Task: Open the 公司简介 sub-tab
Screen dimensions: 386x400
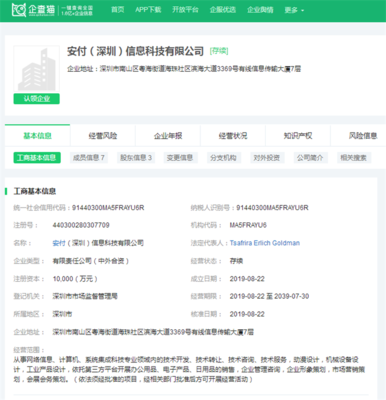Action: [x=310, y=158]
